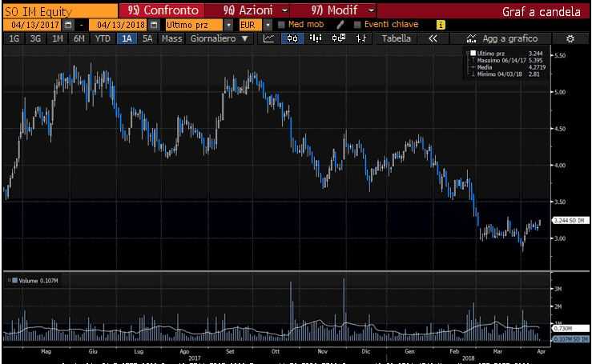Viewport: 592px width, 364px height.
Task: Expand 97) Modif menu arrow
Action: (372, 10)
